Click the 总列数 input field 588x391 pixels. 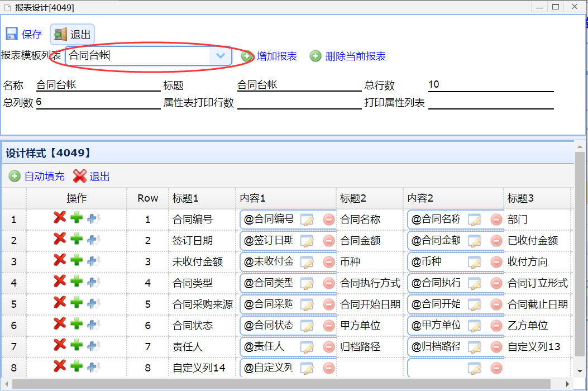98,102
